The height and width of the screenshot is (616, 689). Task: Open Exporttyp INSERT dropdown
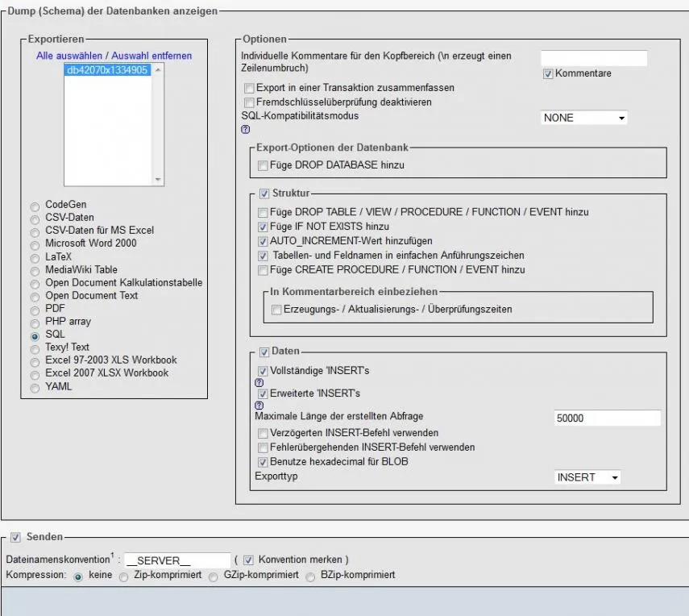587,477
